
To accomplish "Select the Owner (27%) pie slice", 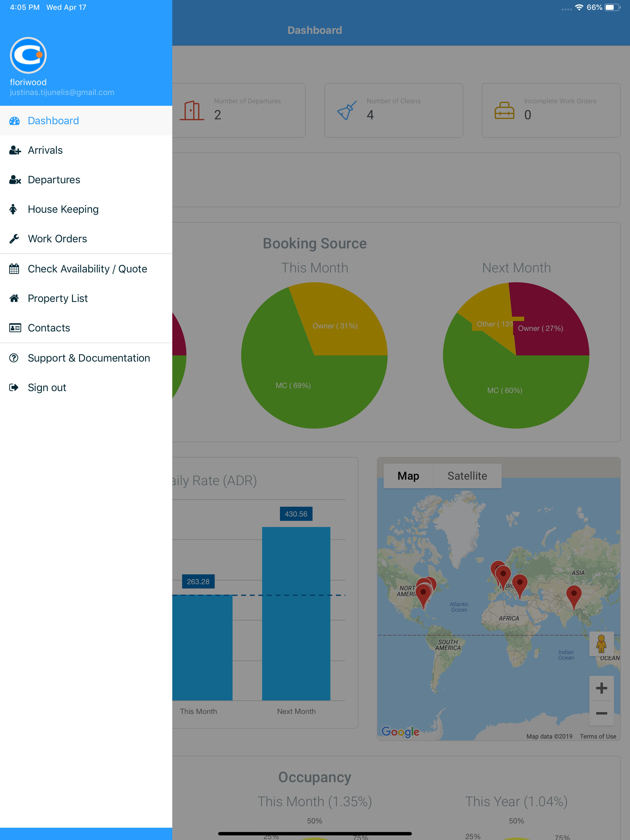I will pos(540,328).
